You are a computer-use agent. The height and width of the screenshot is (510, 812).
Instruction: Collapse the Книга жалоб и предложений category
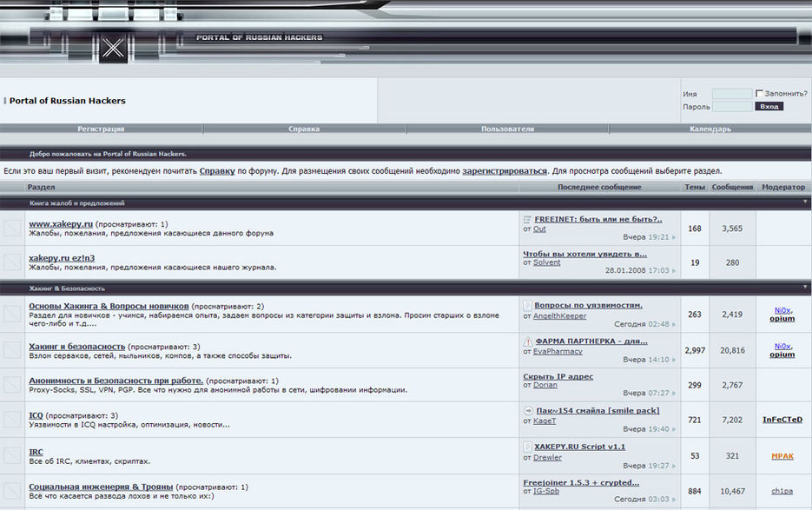pyautogui.click(x=805, y=201)
